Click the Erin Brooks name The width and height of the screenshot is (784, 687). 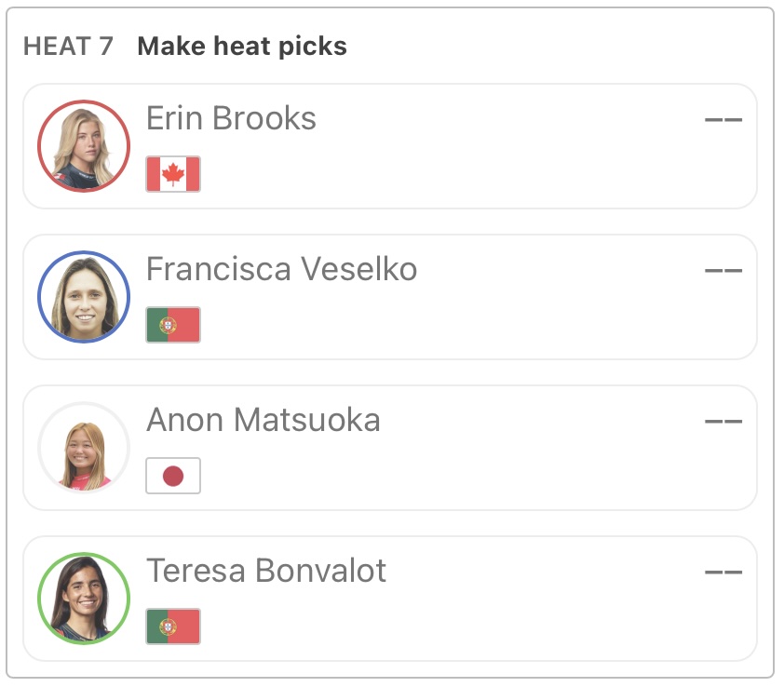231,118
